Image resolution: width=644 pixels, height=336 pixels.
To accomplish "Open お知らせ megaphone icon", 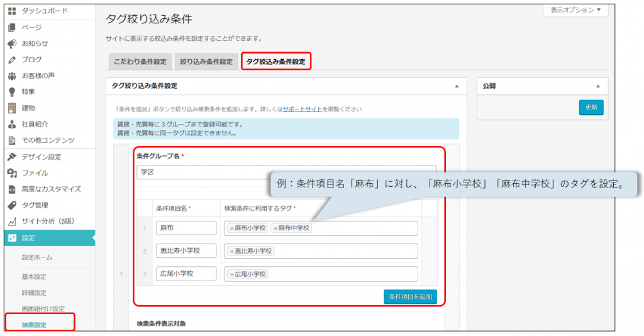I will pos(11,43).
